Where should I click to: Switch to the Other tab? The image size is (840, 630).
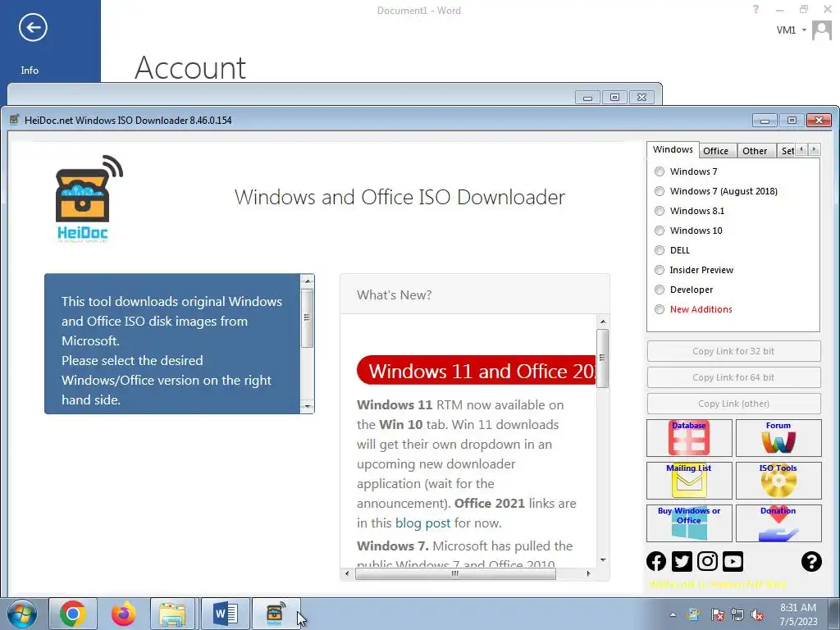[755, 151]
